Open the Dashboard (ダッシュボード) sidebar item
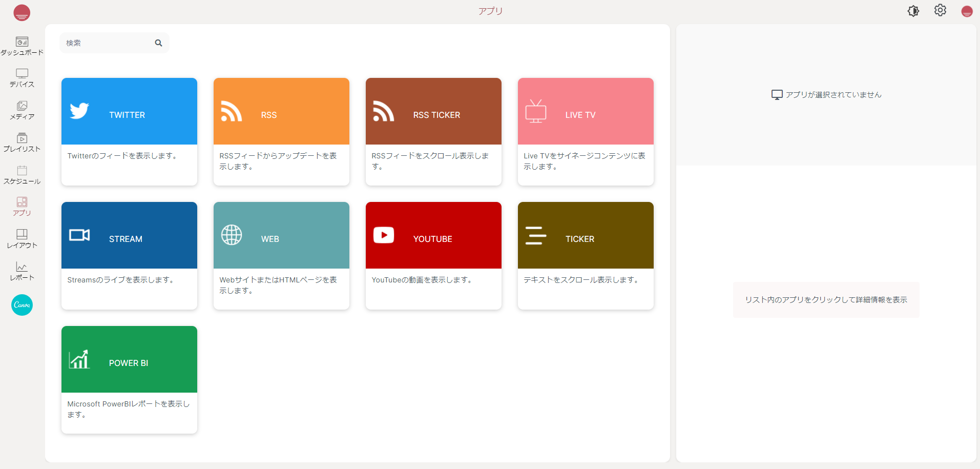980x469 pixels. (22, 46)
